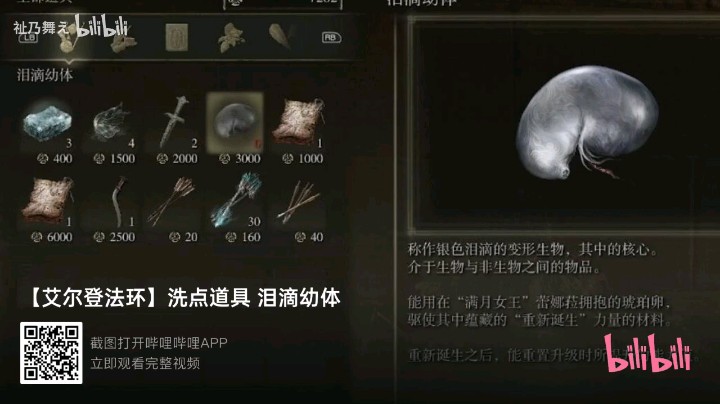Open the first item category tab
720x404 pixels.
pos(69,39)
